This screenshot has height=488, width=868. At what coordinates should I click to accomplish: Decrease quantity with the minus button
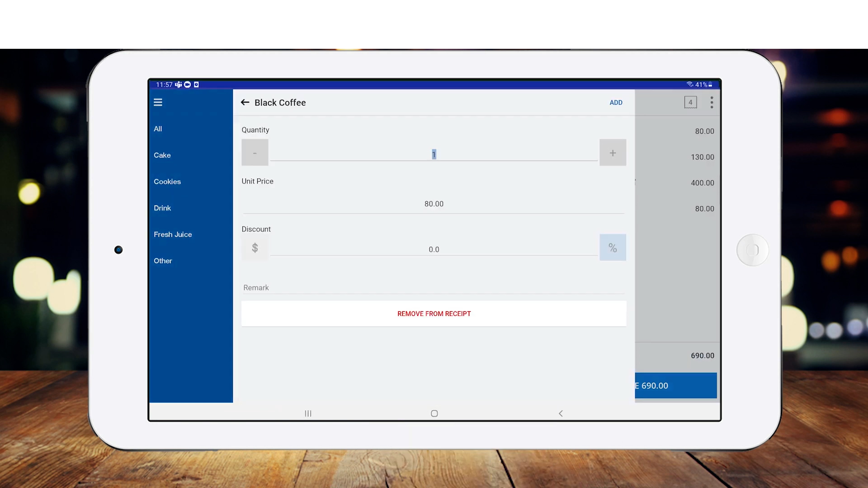(x=255, y=153)
